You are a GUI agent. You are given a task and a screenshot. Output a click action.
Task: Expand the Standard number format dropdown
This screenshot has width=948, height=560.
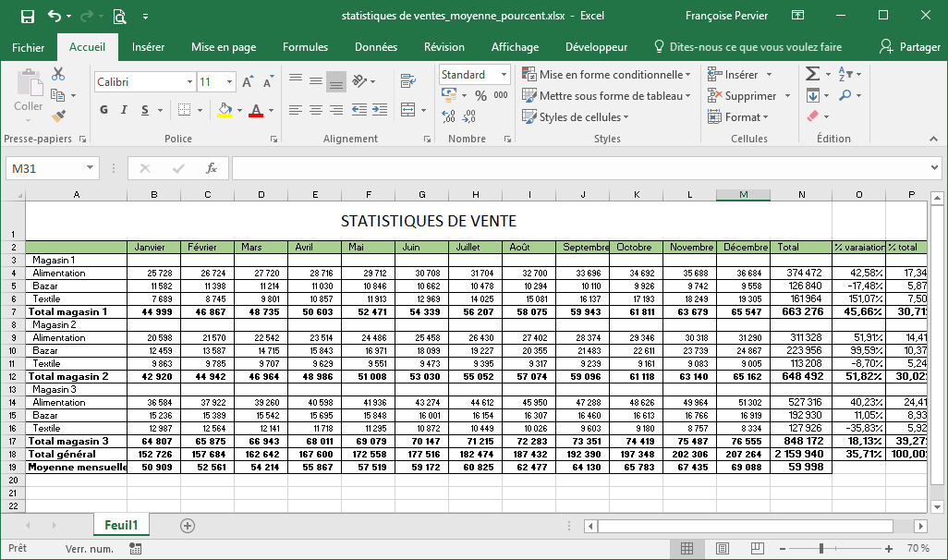(504, 75)
